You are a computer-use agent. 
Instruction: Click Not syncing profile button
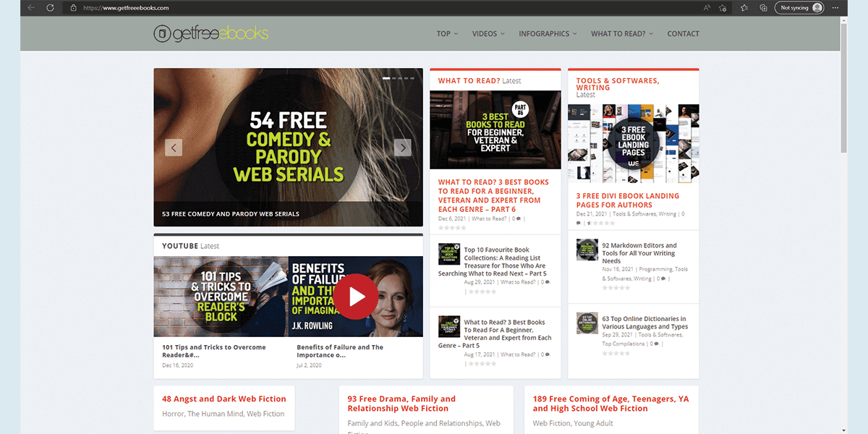(x=799, y=8)
